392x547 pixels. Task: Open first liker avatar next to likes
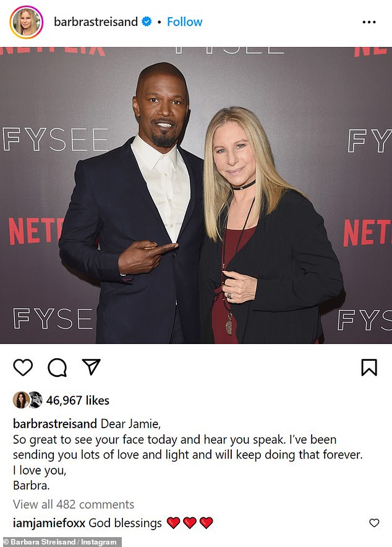point(21,400)
